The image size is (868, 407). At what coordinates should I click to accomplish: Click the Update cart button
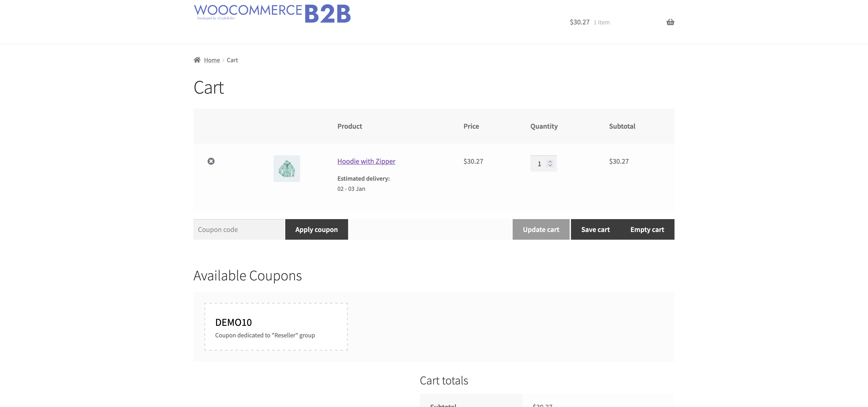pyautogui.click(x=541, y=230)
